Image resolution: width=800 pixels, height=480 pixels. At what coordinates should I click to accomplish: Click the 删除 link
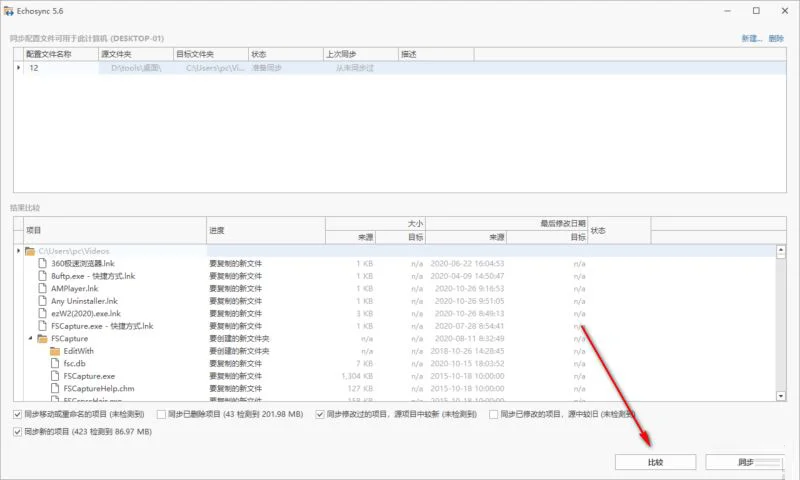(x=776, y=38)
